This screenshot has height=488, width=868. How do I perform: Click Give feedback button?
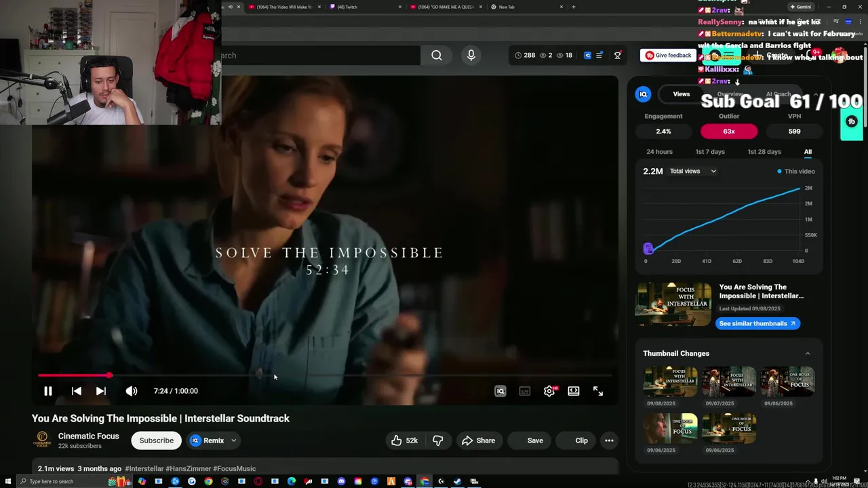point(669,56)
